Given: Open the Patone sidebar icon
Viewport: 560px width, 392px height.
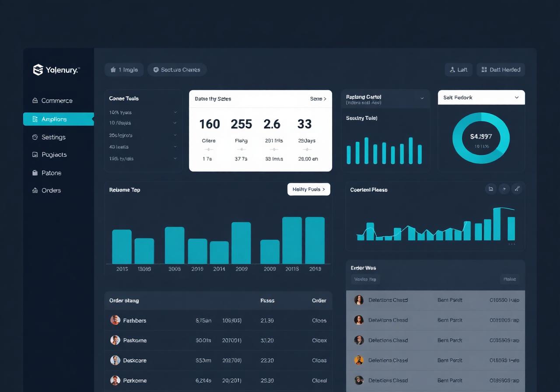Looking at the screenshot, I should coord(35,173).
